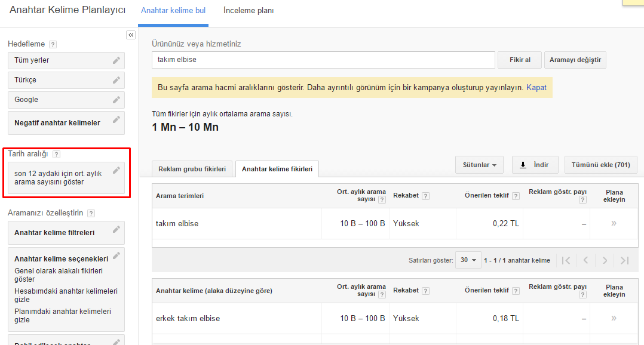Click the Kapat link in notice
Viewport: 644px width, 345px height.
point(536,87)
